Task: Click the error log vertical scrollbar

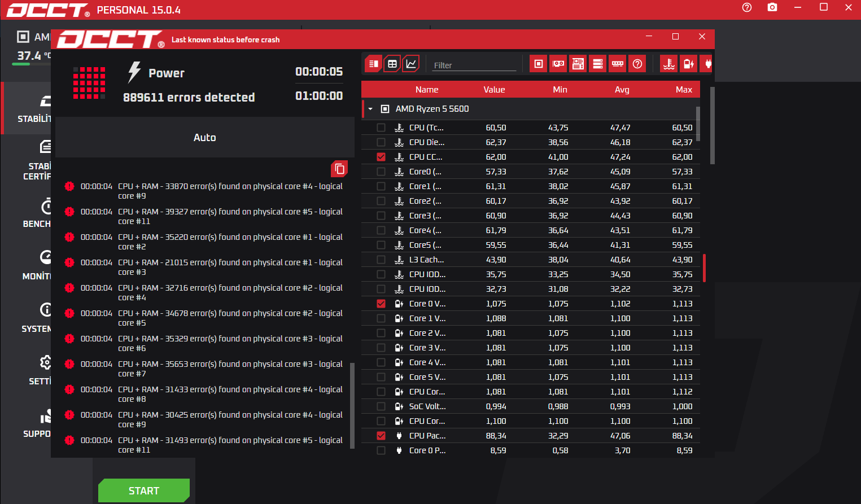Action: (x=352, y=405)
